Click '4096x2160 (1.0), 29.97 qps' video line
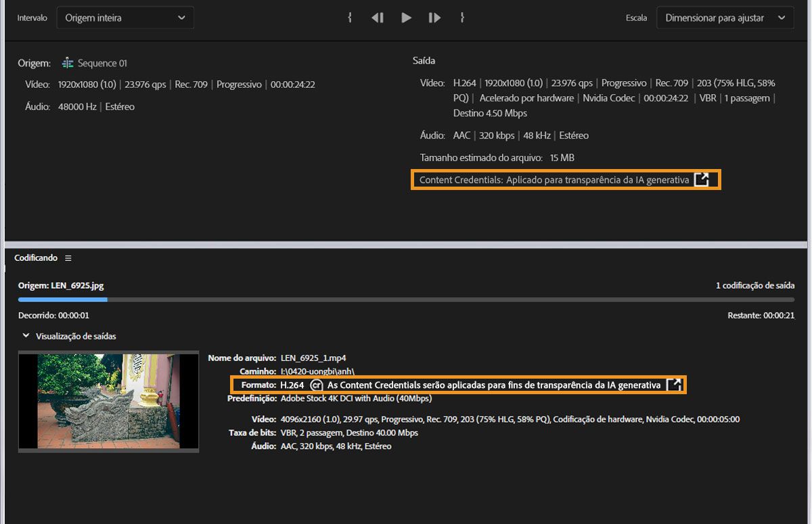The height and width of the screenshot is (524, 812). click(510, 419)
